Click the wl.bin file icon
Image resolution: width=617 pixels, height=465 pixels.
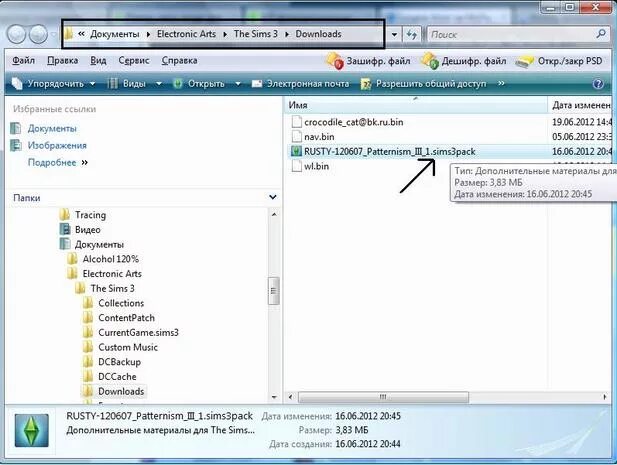click(x=296, y=166)
